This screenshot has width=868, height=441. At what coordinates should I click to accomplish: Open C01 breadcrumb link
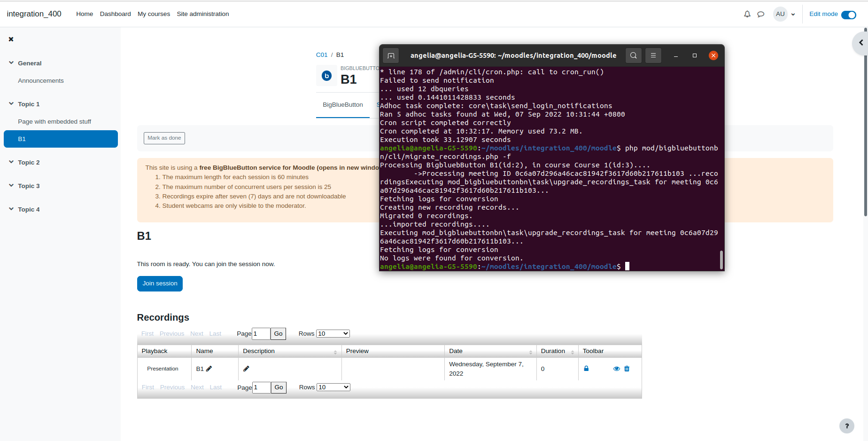pos(322,55)
